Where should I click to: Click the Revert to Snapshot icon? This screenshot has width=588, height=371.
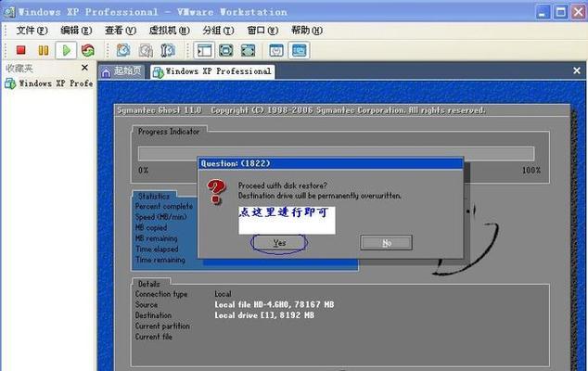point(146,50)
